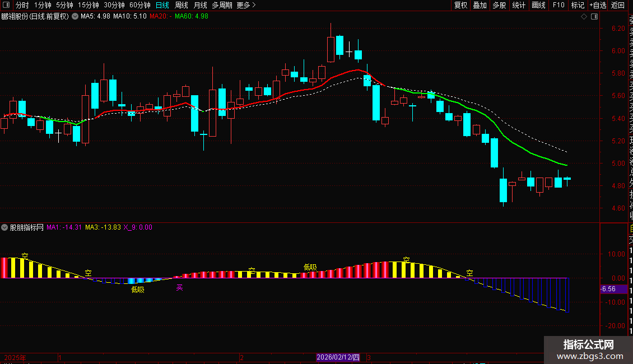Select the 5分钟 period tab
633x364 pixels.
click(x=64, y=5)
